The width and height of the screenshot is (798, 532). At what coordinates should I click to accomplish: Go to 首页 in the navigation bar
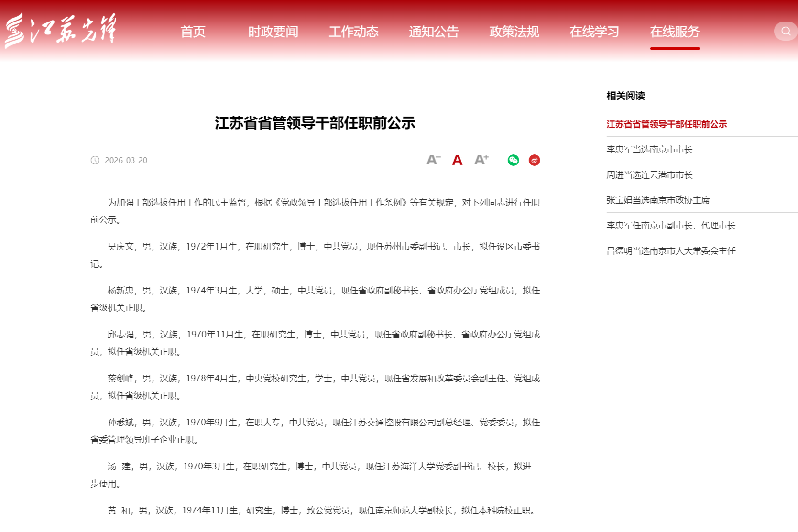(193, 32)
